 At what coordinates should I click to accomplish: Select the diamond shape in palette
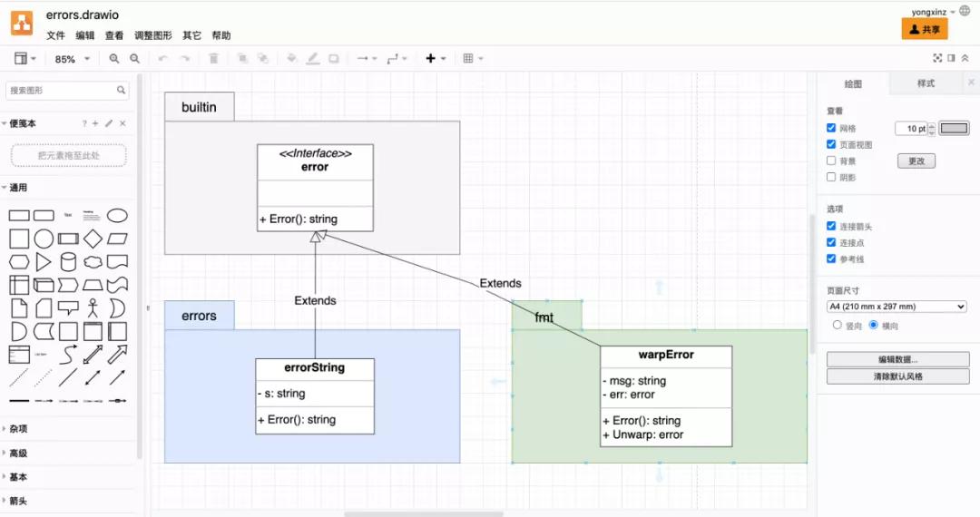click(x=93, y=239)
